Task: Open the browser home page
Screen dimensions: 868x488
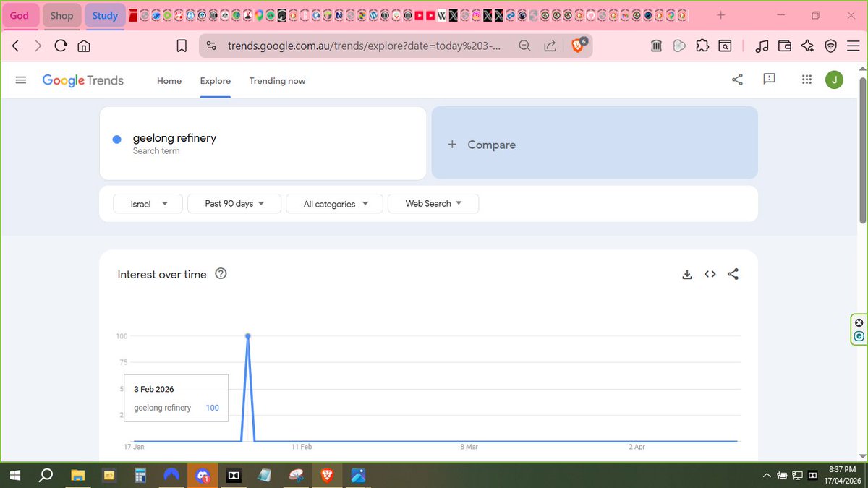Action: pyautogui.click(x=84, y=46)
